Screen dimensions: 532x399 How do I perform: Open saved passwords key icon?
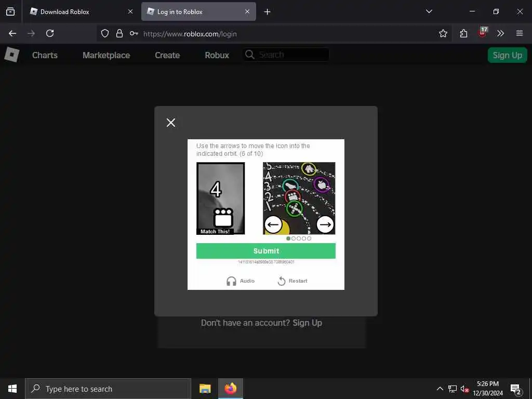134,33
